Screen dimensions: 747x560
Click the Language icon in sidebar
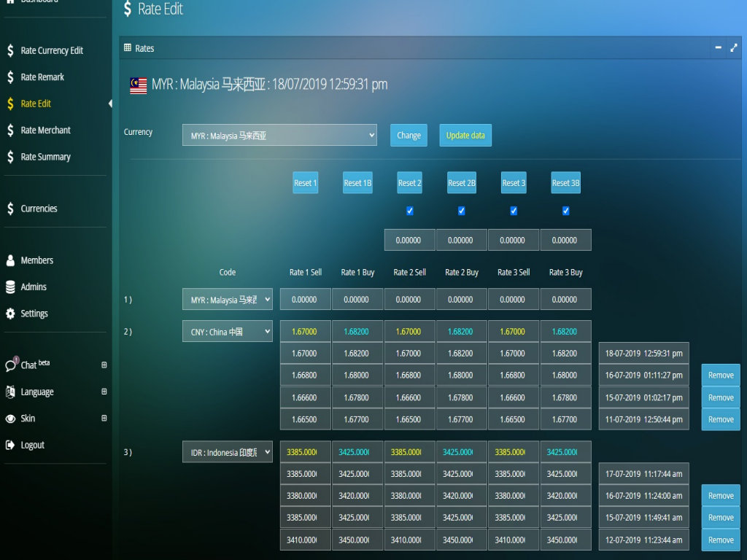(10, 392)
